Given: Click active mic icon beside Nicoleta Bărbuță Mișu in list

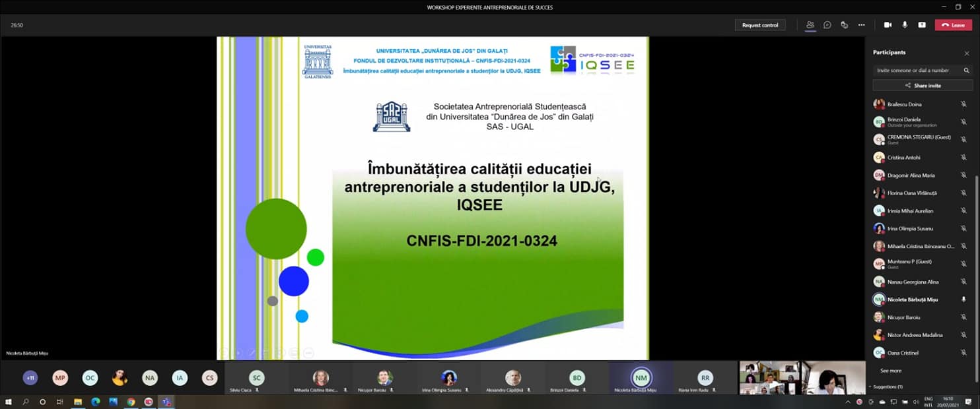Looking at the screenshot, I should click(963, 299).
